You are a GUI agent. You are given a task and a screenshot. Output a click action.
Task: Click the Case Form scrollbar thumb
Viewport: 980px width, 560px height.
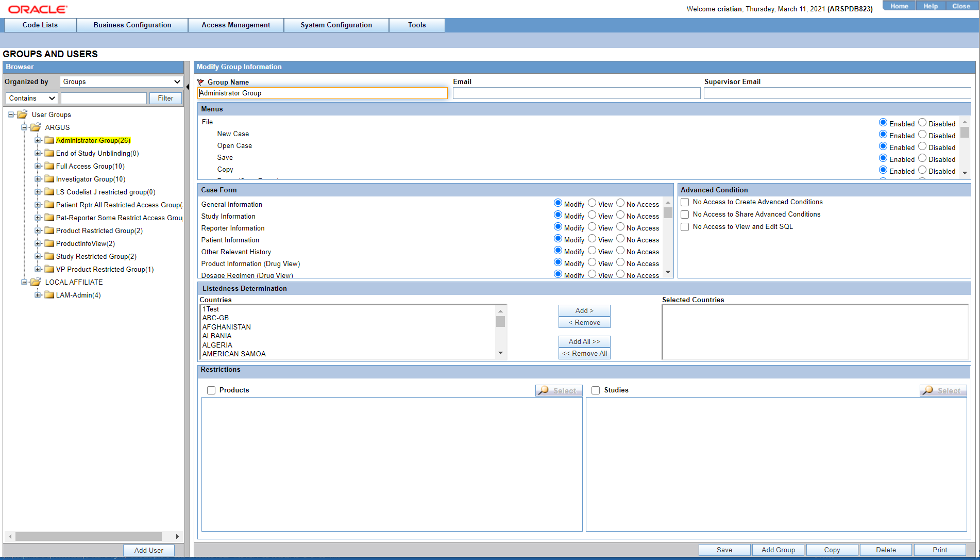tap(668, 213)
